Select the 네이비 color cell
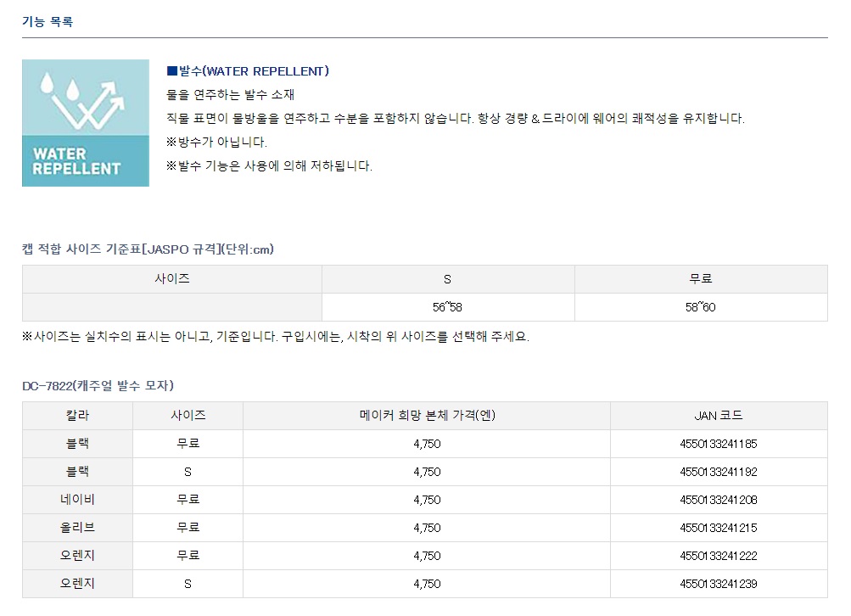 [77, 500]
